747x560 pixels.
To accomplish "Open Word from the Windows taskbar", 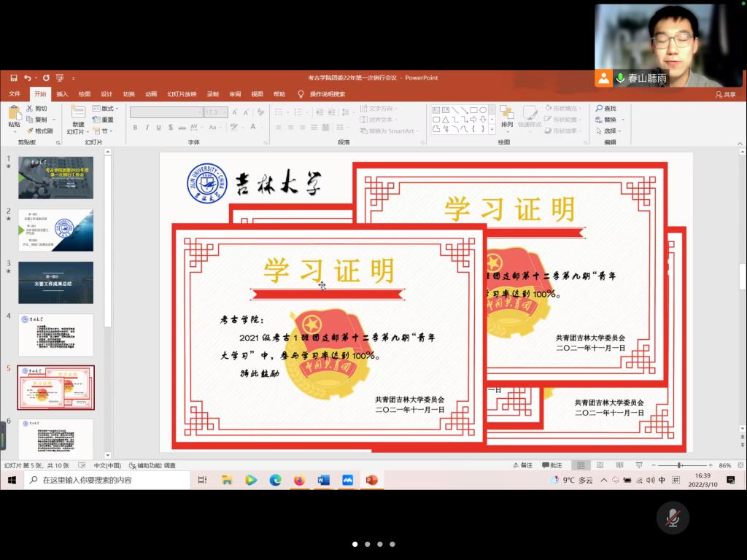I will tap(323, 480).
